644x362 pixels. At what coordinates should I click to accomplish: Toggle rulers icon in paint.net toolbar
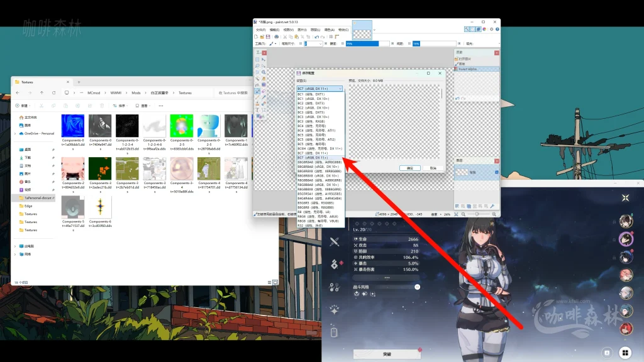click(x=337, y=36)
